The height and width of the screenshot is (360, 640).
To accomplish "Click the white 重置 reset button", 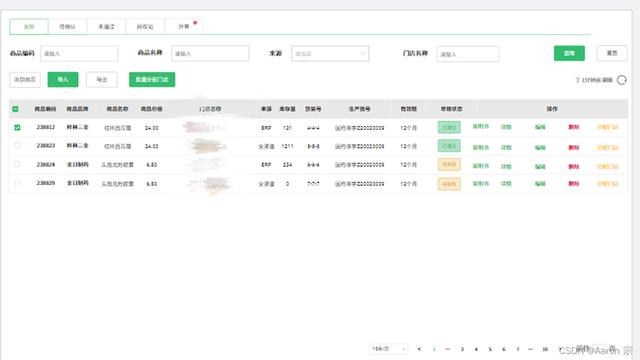I will pyautogui.click(x=611, y=53).
